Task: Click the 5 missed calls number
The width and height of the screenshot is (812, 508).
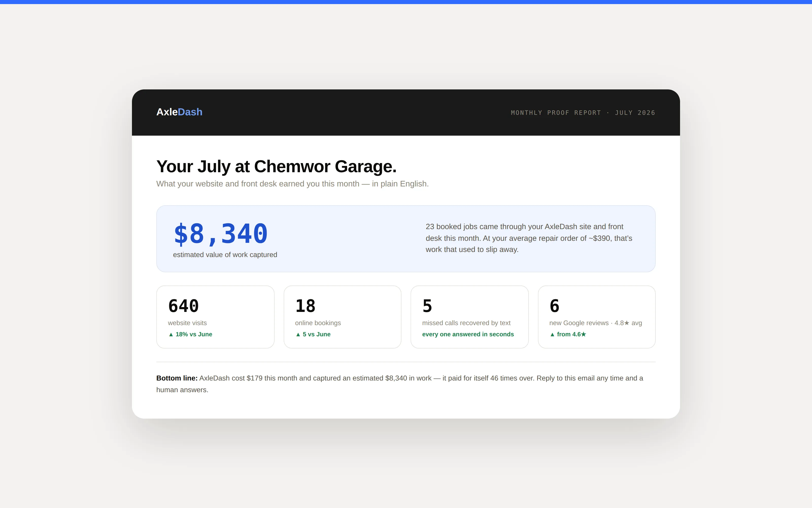Action: [427, 306]
